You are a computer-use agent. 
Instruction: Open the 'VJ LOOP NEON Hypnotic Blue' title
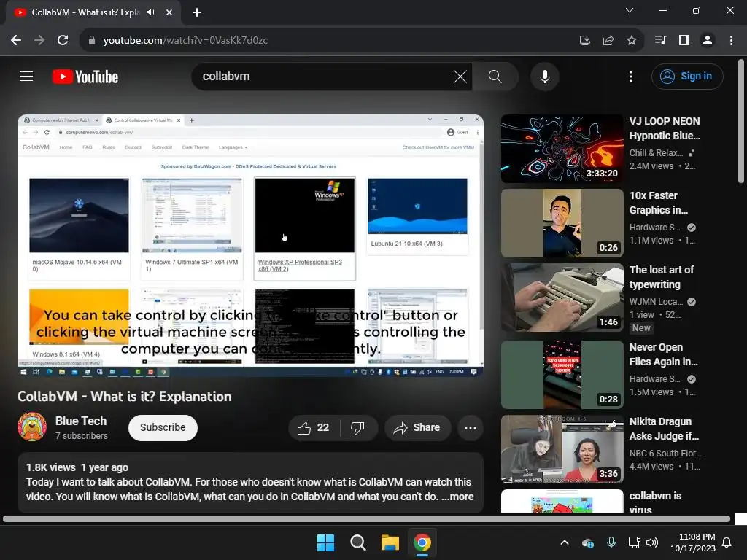[x=665, y=128]
